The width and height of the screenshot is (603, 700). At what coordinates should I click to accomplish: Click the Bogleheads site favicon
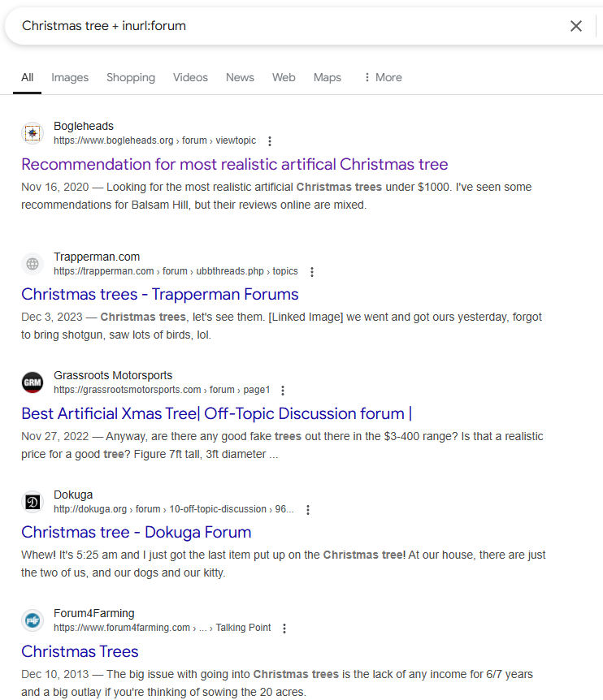pyautogui.click(x=33, y=133)
